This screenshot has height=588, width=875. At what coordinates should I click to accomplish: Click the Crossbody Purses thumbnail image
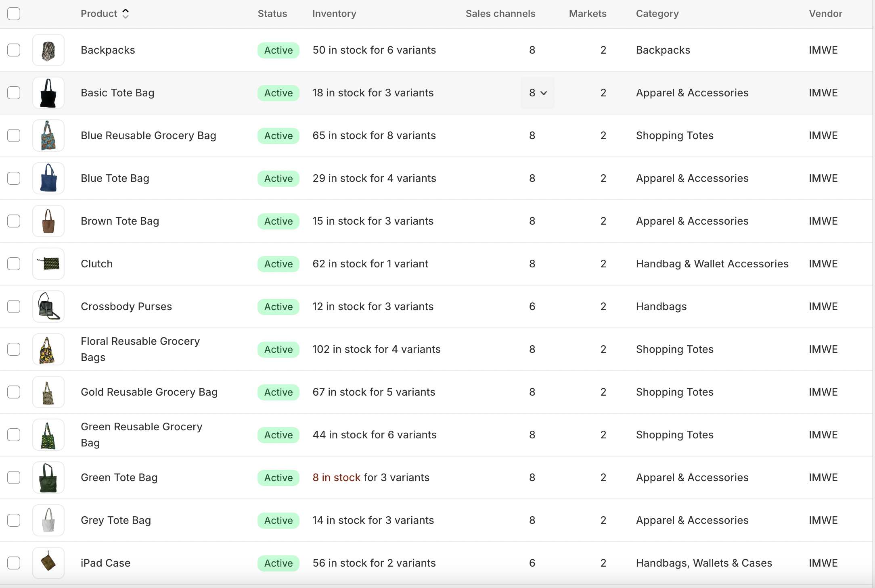tap(48, 307)
